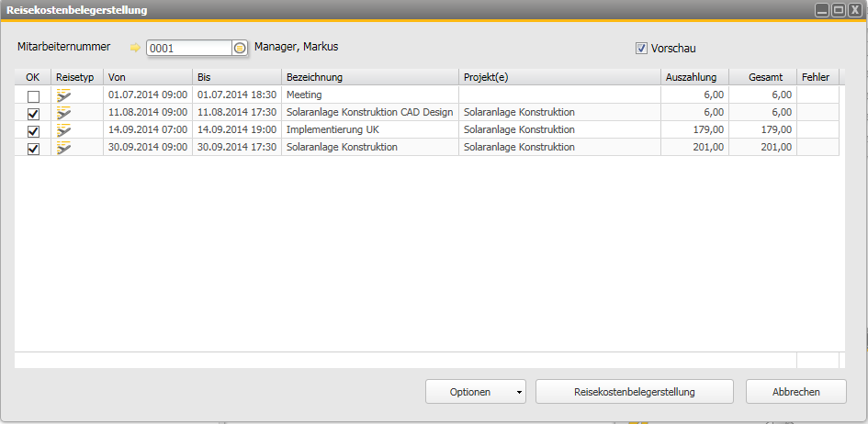Image resolution: width=868 pixels, height=424 pixels.
Task: Sort by the Auszahlung column header
Action: 694,77
